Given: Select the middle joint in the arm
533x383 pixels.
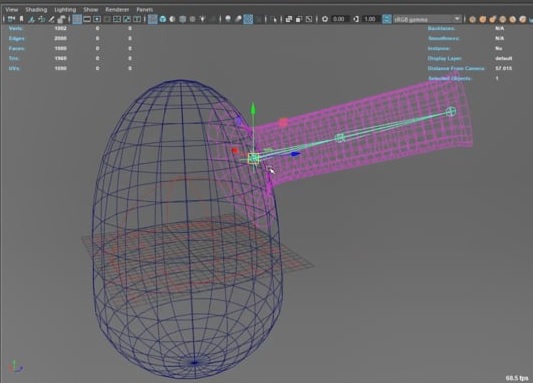Looking at the screenshot, I should 340,138.
